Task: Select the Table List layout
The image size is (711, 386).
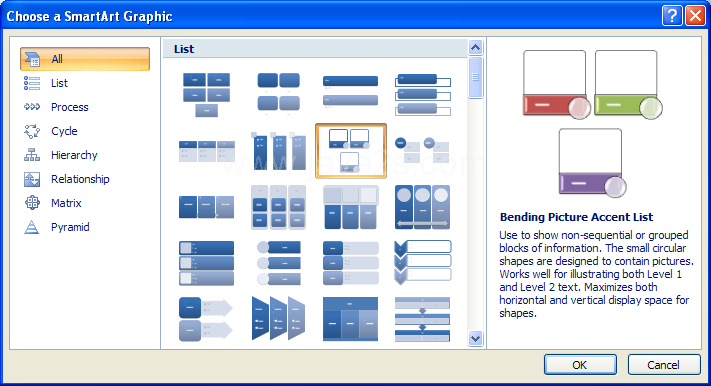Action: [351, 319]
